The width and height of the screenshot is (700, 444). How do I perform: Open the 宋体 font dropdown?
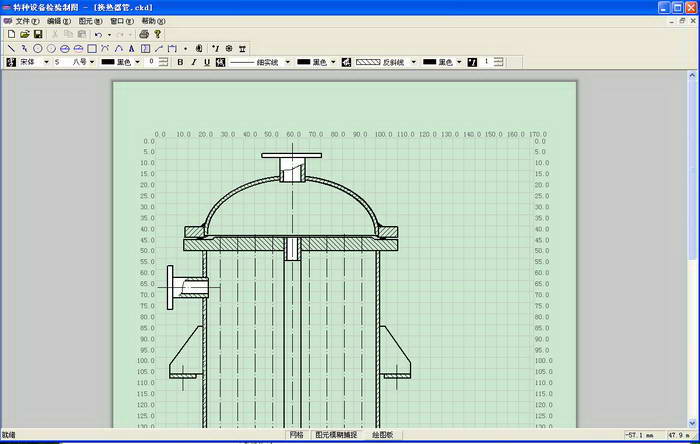(45, 62)
